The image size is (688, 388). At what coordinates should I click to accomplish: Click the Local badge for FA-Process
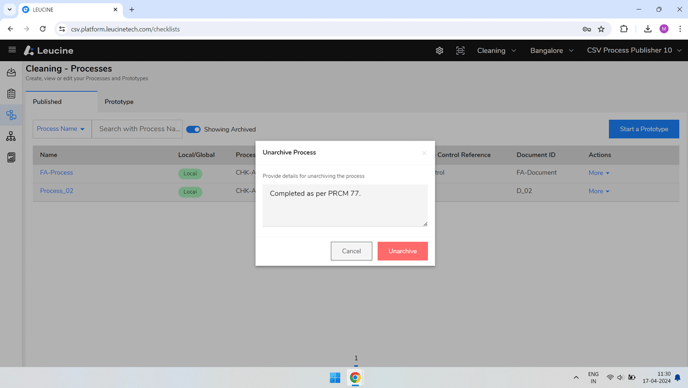[190, 173]
